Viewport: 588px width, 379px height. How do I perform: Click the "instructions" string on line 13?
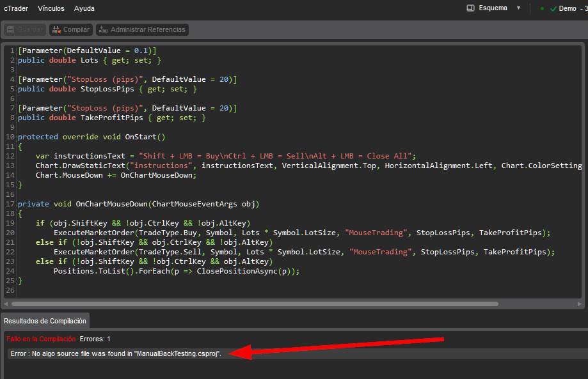(161, 166)
